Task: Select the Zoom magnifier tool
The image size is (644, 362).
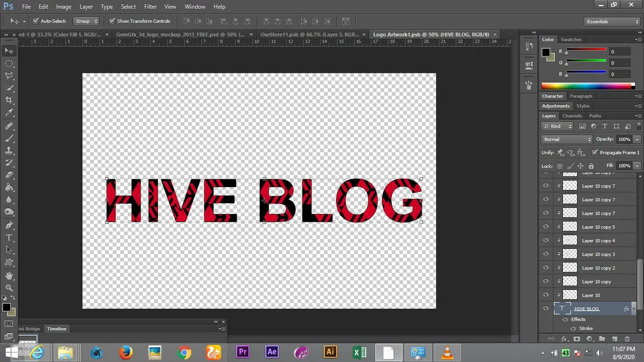Action: [9, 288]
